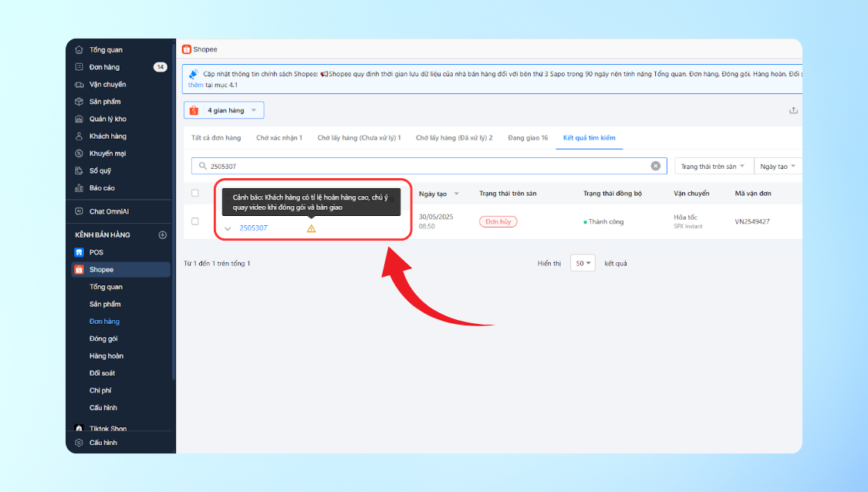The image size is (868, 492).
Task: Click into the order search field
Action: pyautogui.click(x=428, y=166)
